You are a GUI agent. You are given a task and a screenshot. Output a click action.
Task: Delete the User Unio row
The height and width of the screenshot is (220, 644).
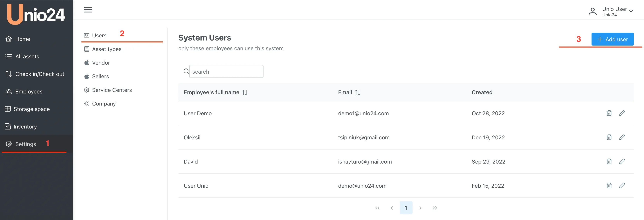point(609,186)
